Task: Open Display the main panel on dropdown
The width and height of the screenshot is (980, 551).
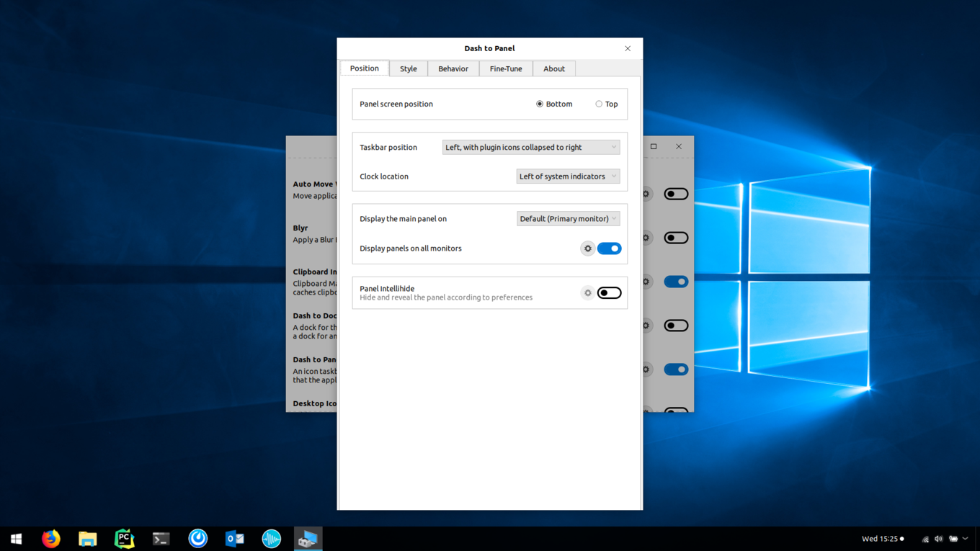Action: click(x=568, y=219)
